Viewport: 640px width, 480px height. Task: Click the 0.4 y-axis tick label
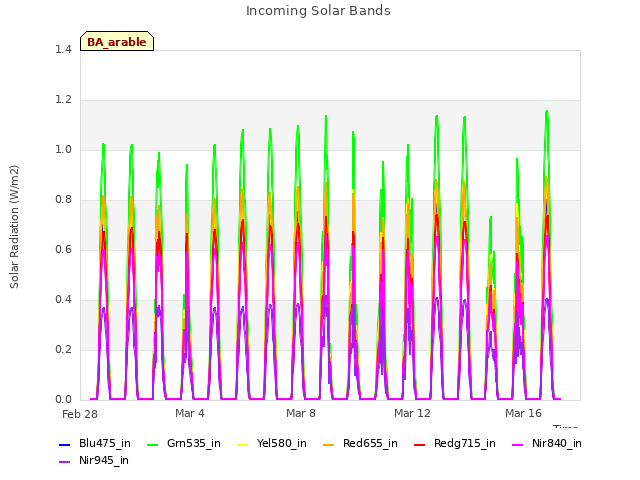click(x=63, y=300)
